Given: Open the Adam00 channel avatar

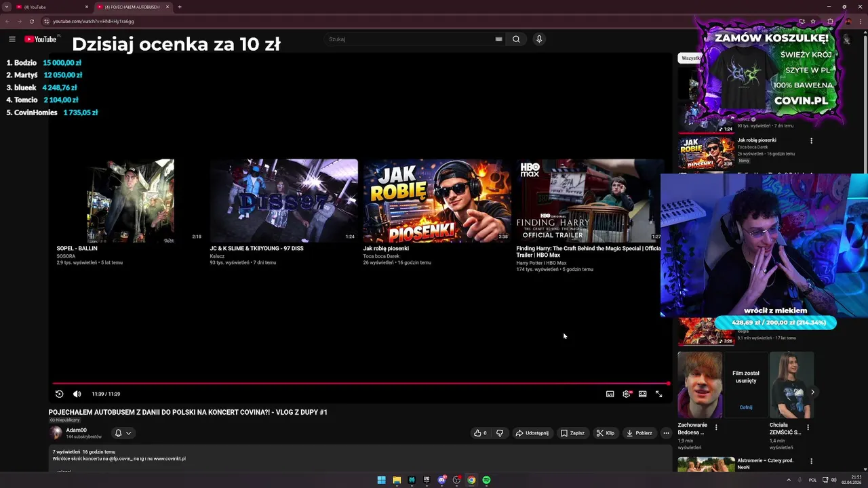Looking at the screenshot, I should coord(56,433).
